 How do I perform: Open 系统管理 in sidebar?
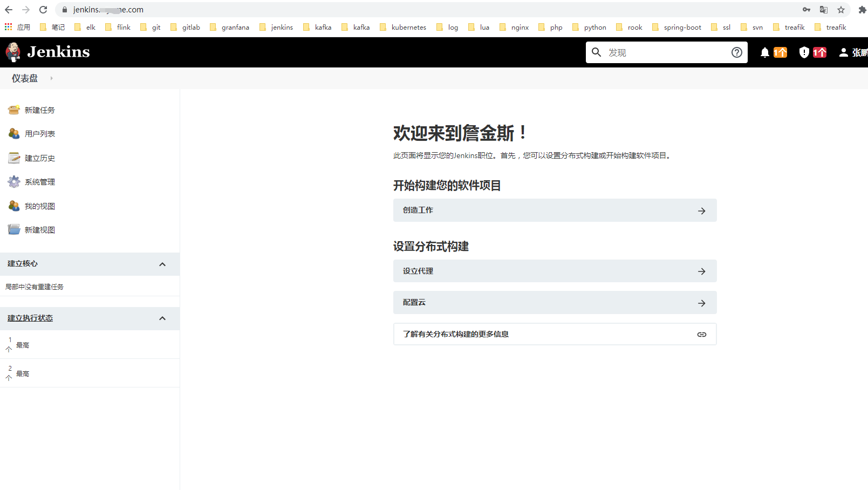point(40,182)
